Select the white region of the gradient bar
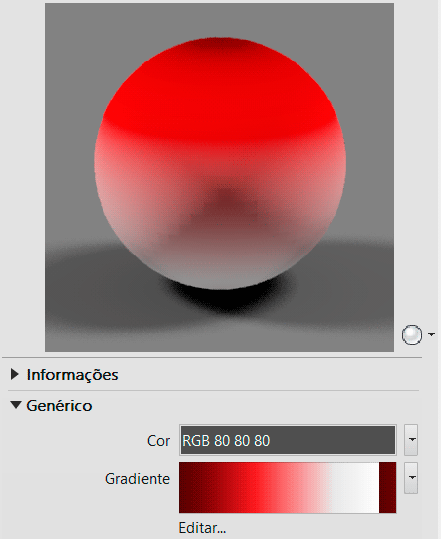 pos(354,487)
